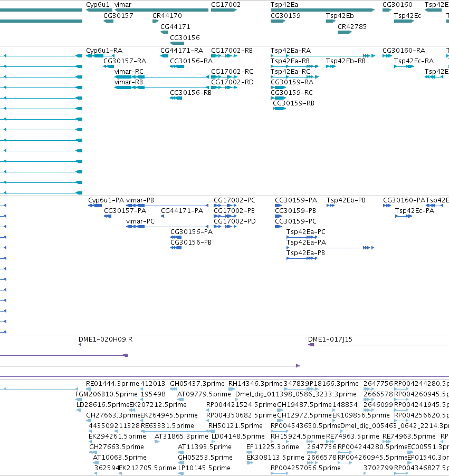Image resolution: width=449 pixels, height=476 pixels.
Task: Click the DME1-020H09.R clone label
Action: click(106, 339)
